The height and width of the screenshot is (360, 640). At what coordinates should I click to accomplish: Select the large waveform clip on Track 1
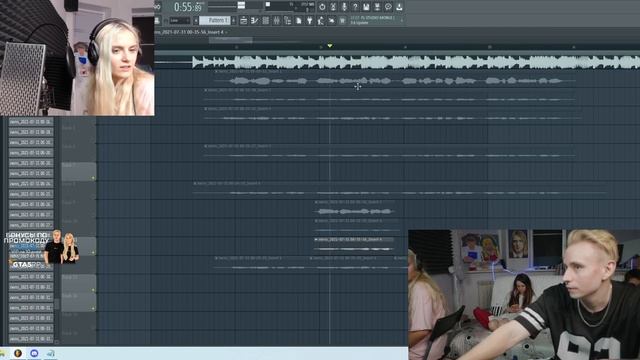coord(416,62)
